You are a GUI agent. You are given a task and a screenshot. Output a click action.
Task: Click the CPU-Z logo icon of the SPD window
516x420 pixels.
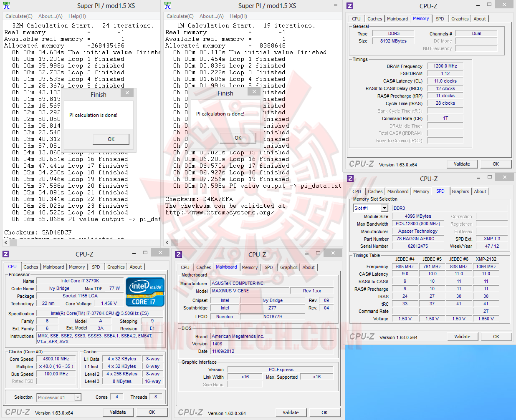coord(350,179)
